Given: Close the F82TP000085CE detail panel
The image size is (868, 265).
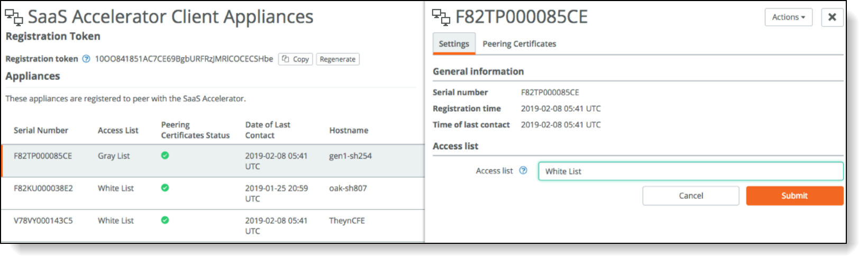Looking at the screenshot, I should point(832,17).
